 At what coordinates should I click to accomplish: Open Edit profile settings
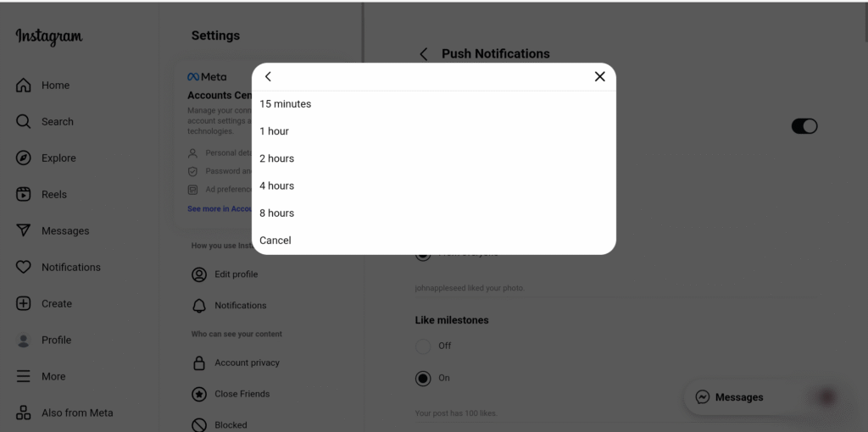[x=236, y=274]
